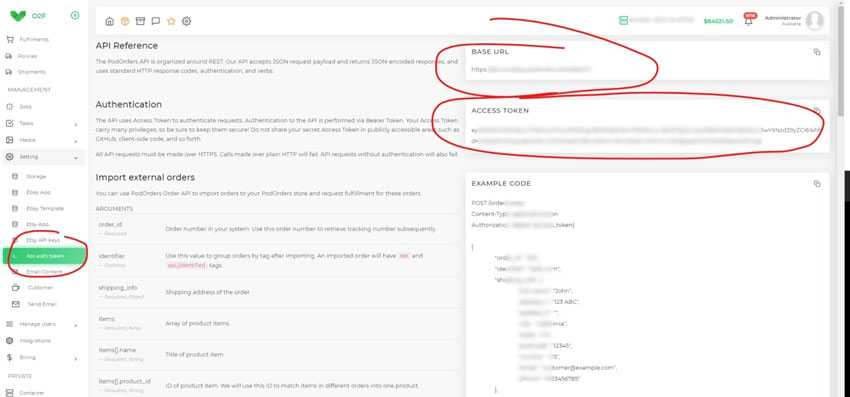Screen dimensions: 850x397
Task: Click the O2F logo in the sidebar
Action: point(28,16)
